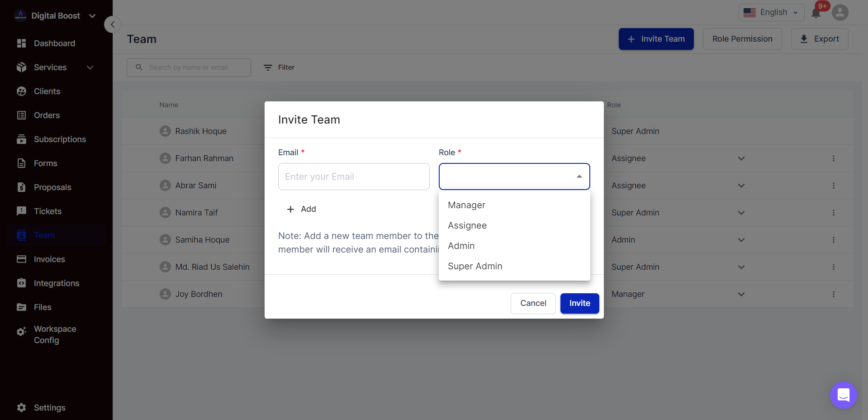Image resolution: width=868 pixels, height=420 pixels.
Task: Select the Tickets sidebar icon
Action: pyautogui.click(x=47, y=211)
